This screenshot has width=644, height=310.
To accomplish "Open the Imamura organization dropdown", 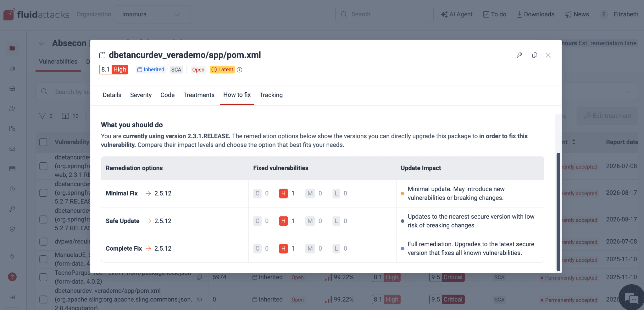I will pos(153,14).
